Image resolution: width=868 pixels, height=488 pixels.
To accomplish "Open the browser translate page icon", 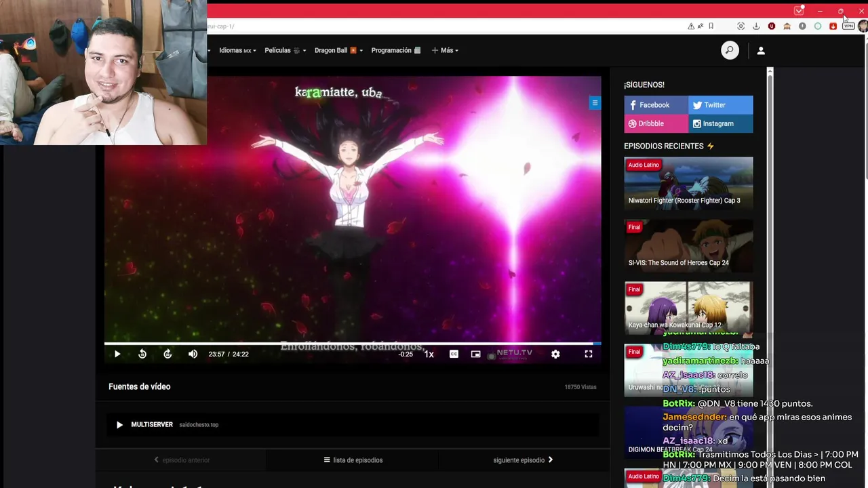I will tap(701, 26).
